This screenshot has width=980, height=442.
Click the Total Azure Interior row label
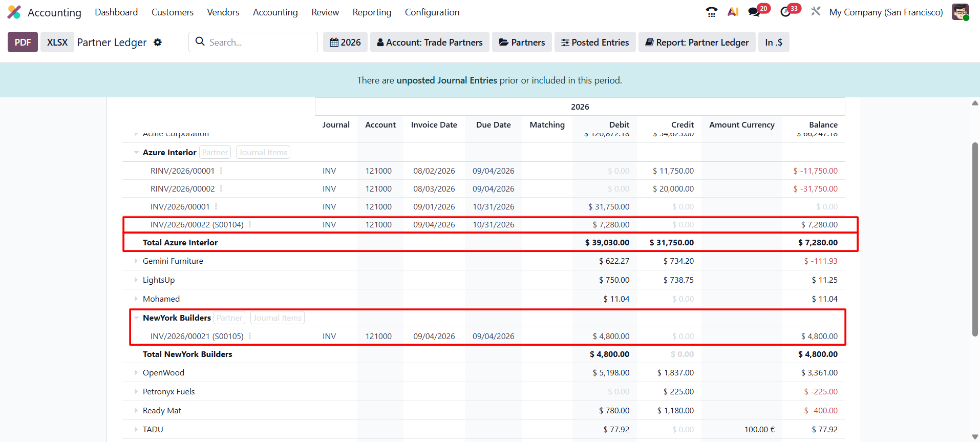[x=180, y=242]
